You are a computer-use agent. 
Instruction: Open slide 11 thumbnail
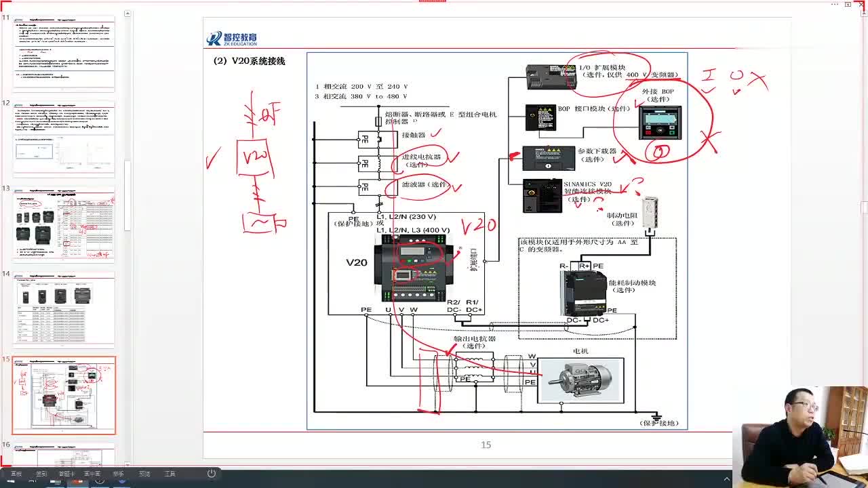[64, 54]
